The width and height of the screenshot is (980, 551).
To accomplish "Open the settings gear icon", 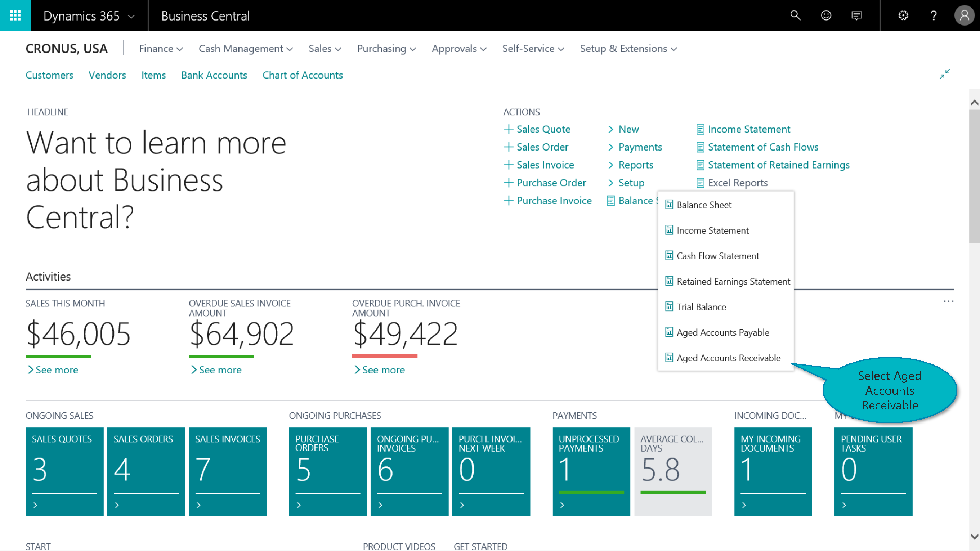I will (903, 15).
